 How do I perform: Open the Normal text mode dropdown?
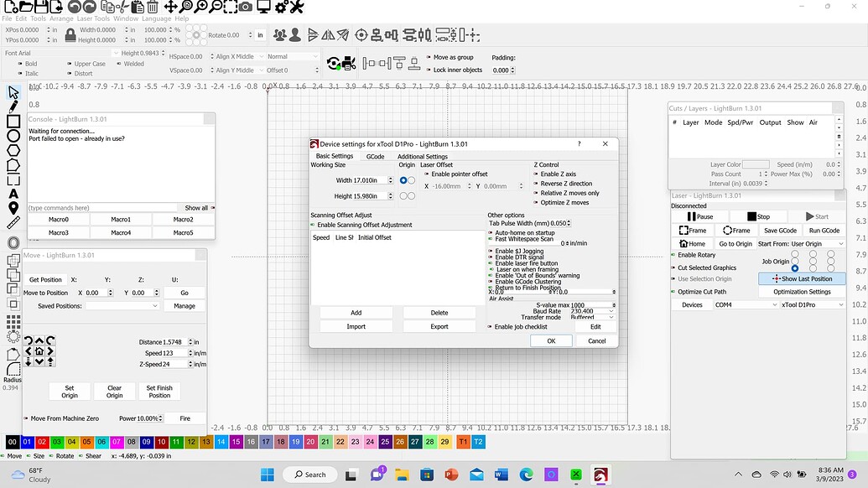[293, 56]
